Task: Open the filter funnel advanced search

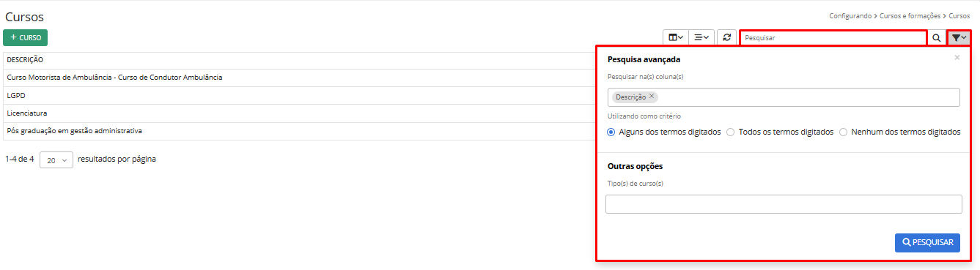Action: (959, 37)
